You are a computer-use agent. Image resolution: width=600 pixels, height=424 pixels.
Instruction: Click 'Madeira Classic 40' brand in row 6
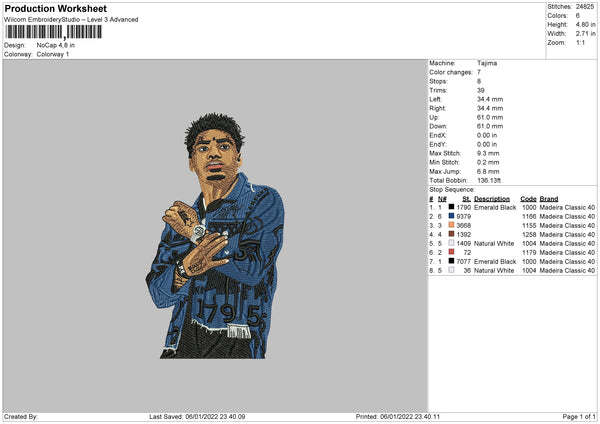click(x=567, y=253)
